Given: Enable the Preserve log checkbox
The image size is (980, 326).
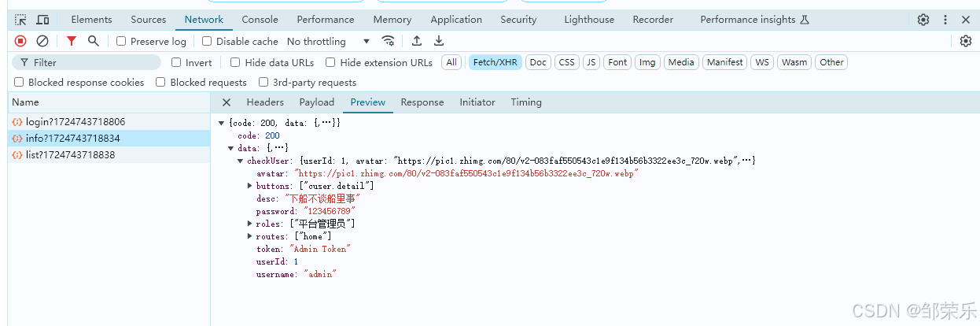Looking at the screenshot, I should (x=121, y=41).
